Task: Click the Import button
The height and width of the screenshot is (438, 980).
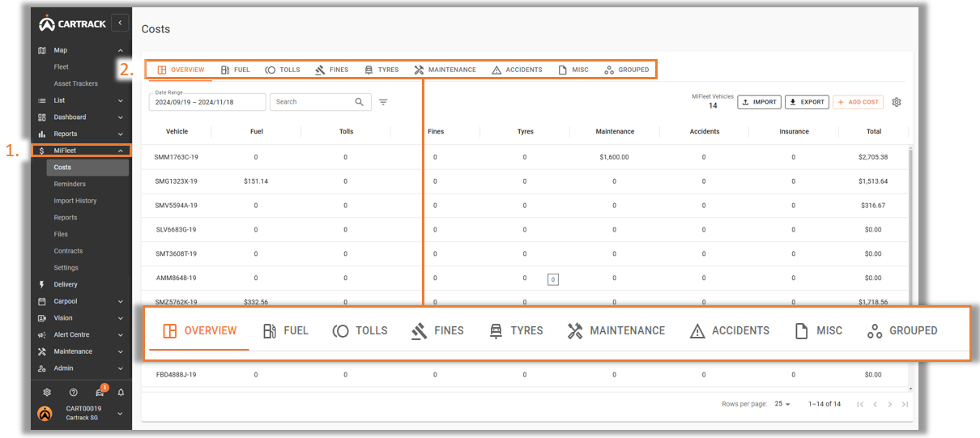Action: tap(759, 102)
